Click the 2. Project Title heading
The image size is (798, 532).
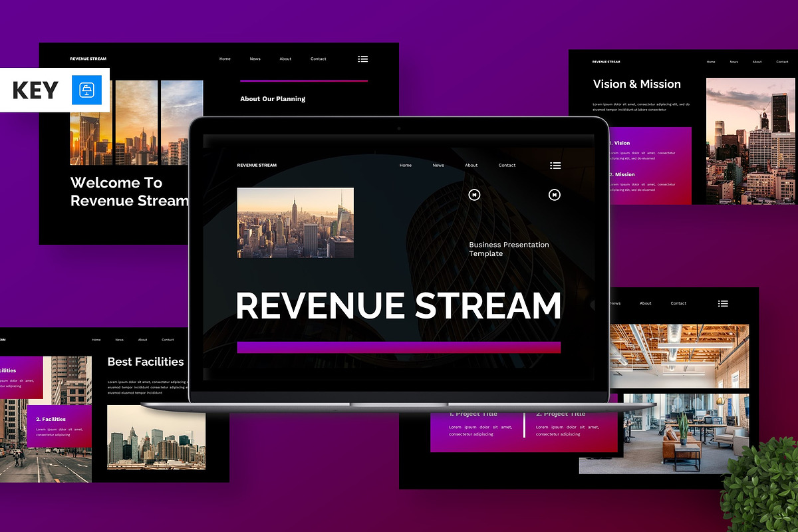tap(561, 414)
